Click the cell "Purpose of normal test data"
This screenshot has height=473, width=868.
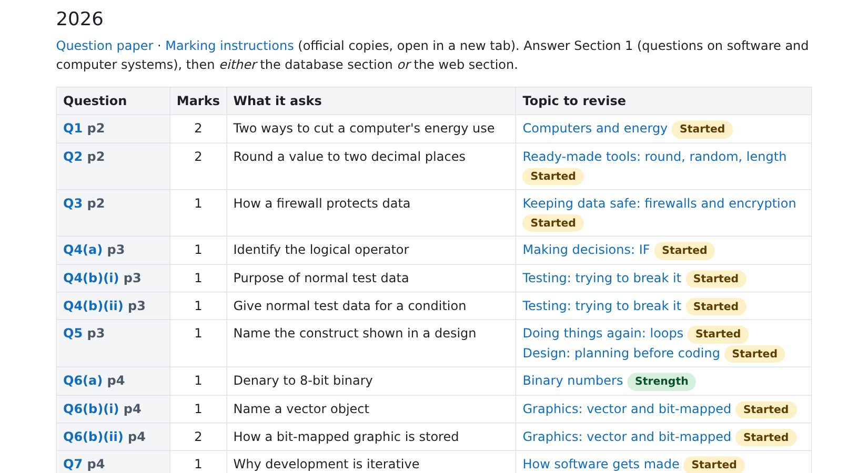[371, 279]
